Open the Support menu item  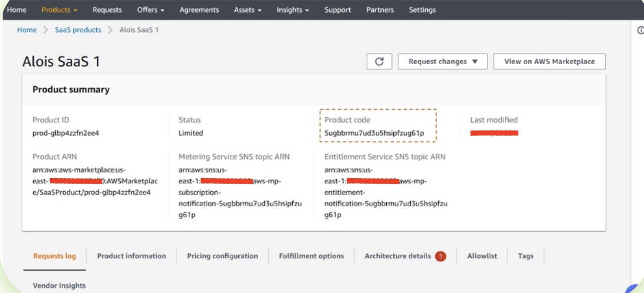(338, 10)
